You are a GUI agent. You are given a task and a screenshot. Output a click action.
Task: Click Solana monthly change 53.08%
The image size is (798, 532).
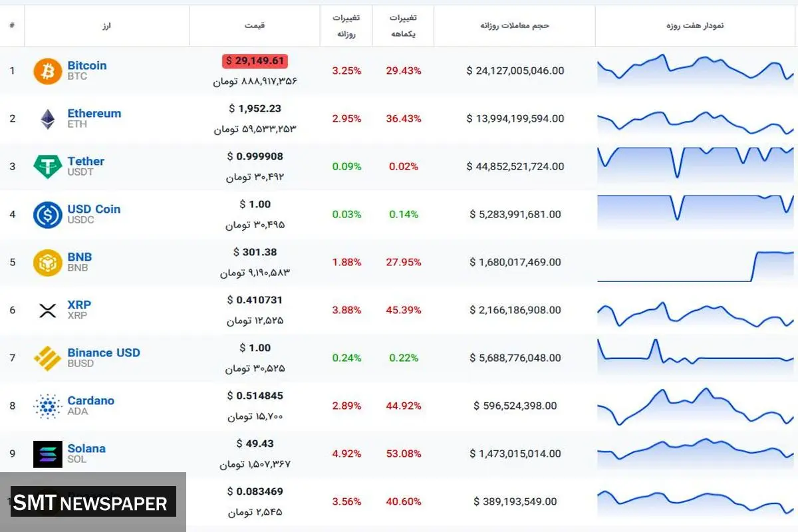(403, 454)
